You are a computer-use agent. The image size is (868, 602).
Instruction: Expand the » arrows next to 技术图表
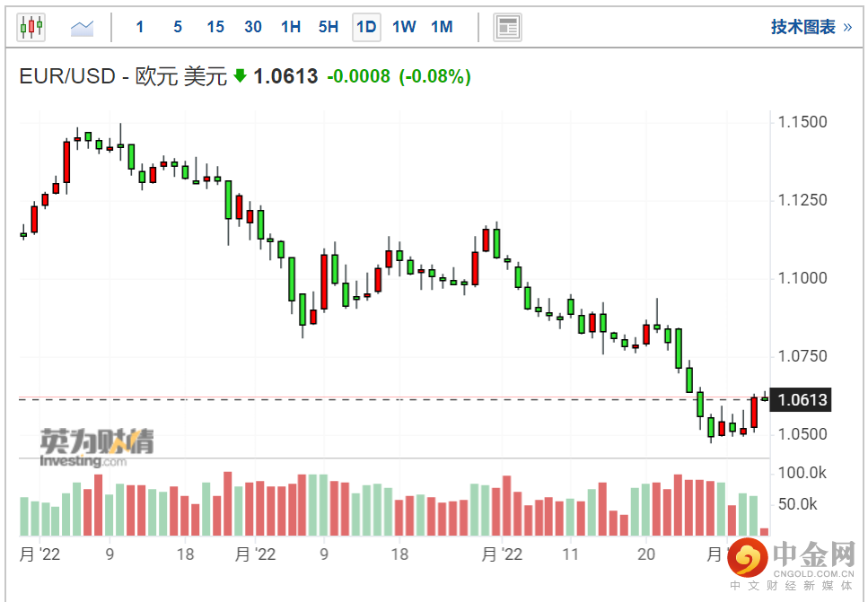847,27
